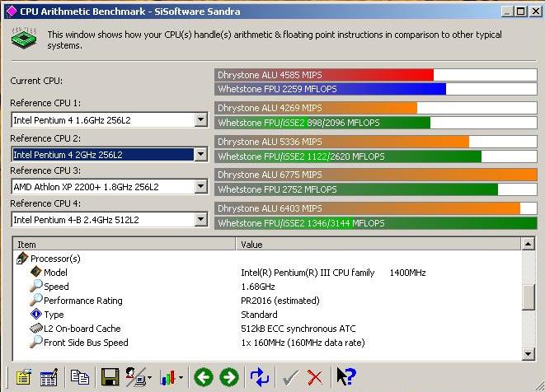
Task: Click the Item column header
Action: pos(125,245)
